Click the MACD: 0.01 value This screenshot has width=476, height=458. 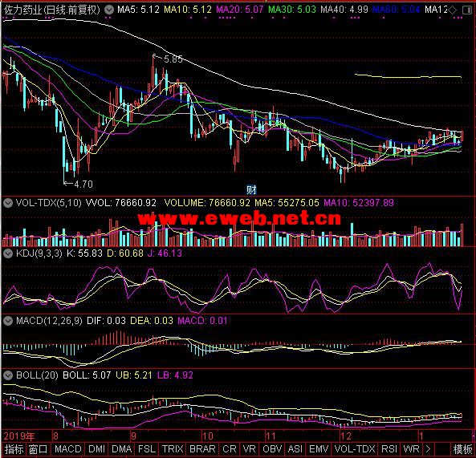(x=202, y=321)
